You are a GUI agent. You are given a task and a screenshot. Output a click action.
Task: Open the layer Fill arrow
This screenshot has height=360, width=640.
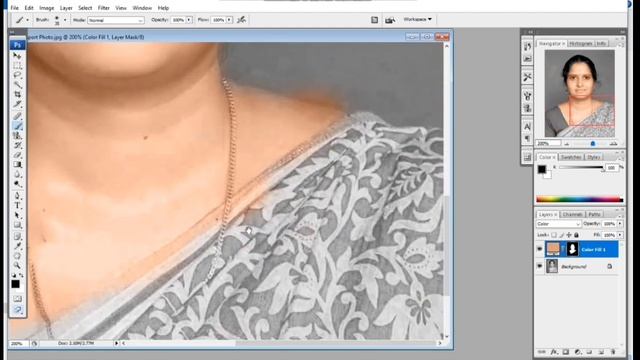point(620,235)
